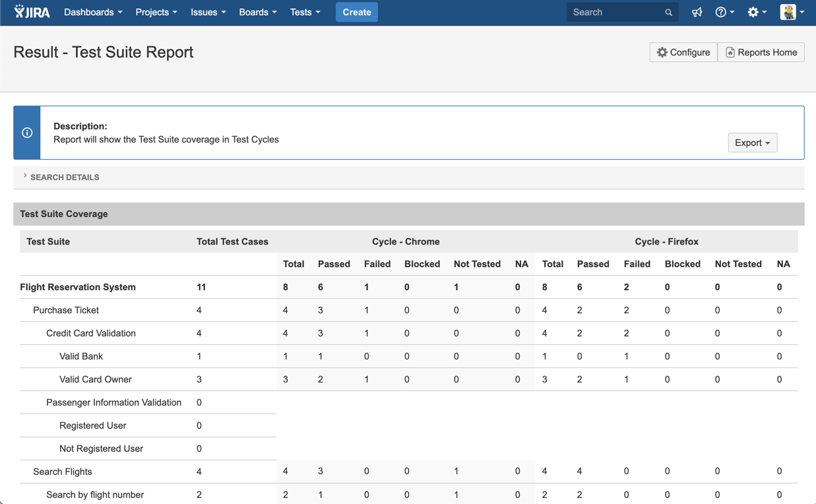The width and height of the screenshot is (816, 504).
Task: Select the Valid Bank suite
Action: tap(81, 356)
